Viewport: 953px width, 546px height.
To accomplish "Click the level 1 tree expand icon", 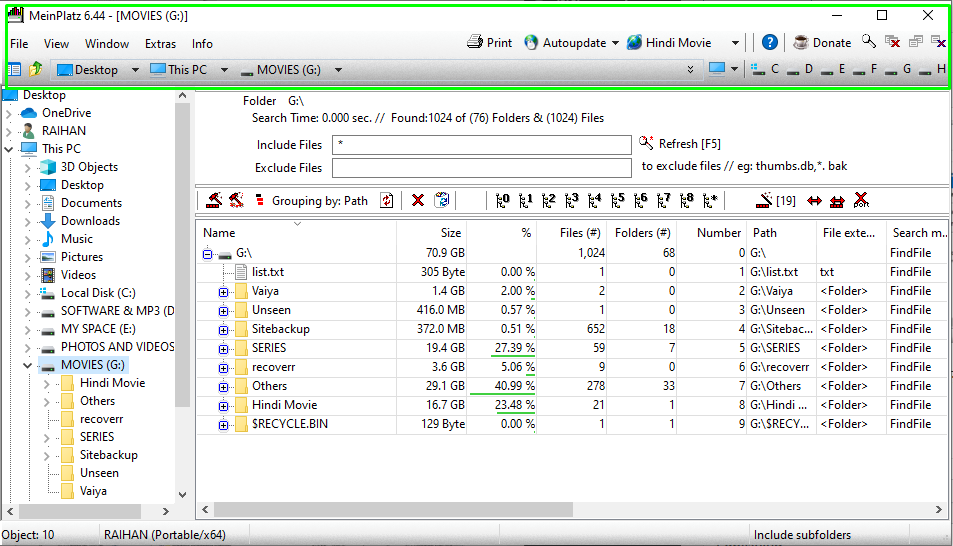I will tap(526, 200).
